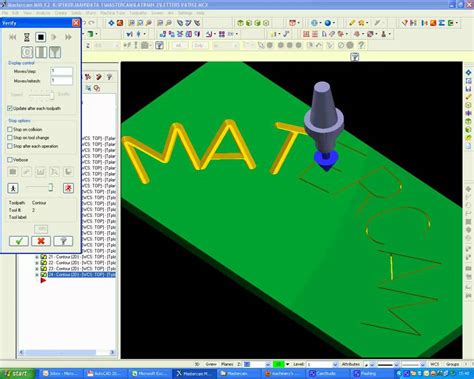Click the help question-mark icon in top toolbar

[361, 45]
